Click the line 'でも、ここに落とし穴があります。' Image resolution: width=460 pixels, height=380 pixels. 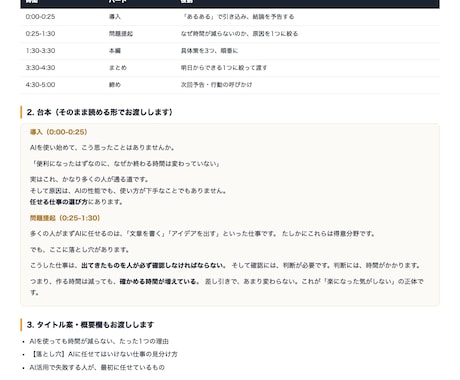click(80, 250)
